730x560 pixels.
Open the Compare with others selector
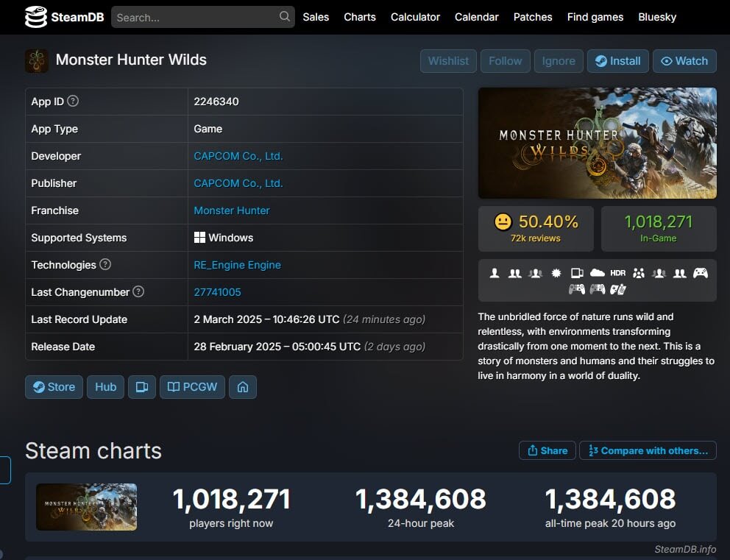(648, 450)
